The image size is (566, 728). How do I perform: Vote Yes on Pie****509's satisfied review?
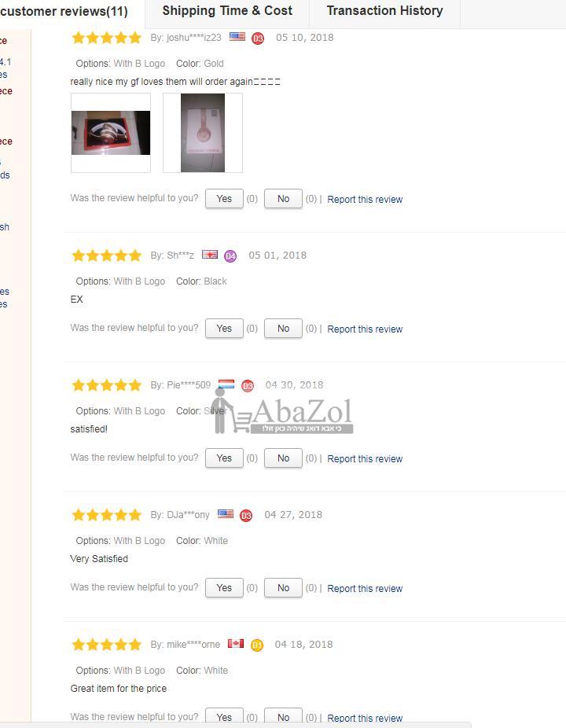(x=224, y=458)
